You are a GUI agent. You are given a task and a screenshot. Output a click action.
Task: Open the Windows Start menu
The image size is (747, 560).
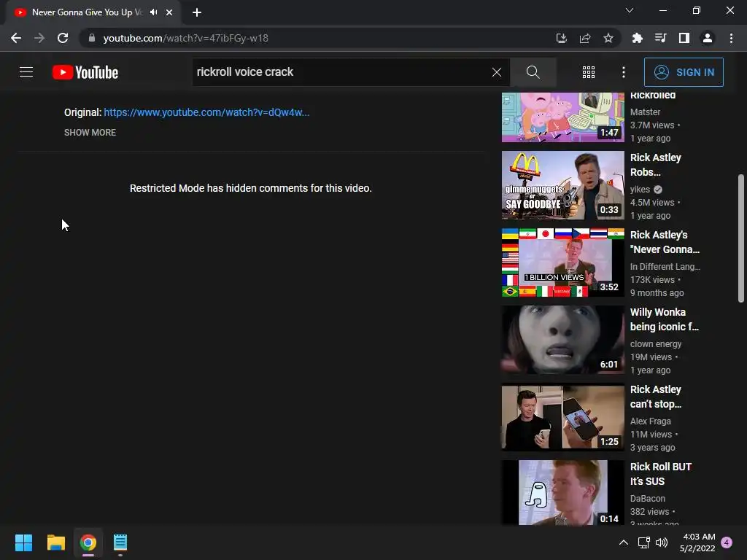pos(23,542)
